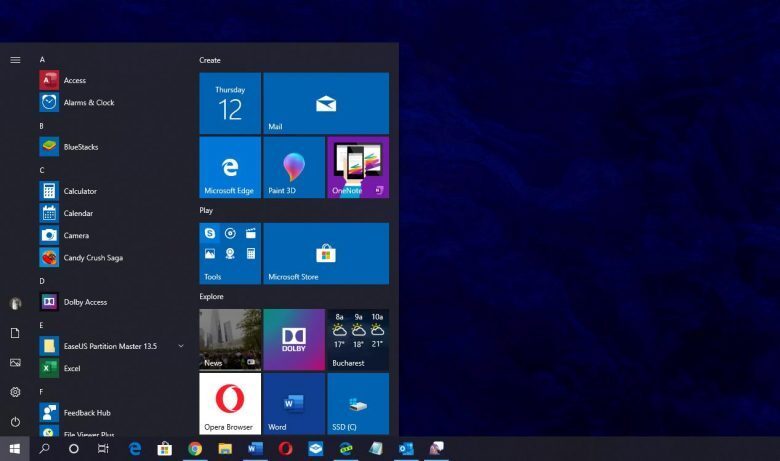780x461 pixels.
Task: Open the Bucharest weather tile
Action: [357, 340]
